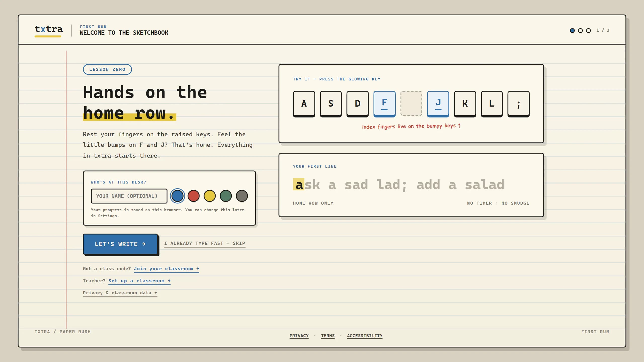
Task: Click 'TRY IT – PRESS THE GLOWING KEY' label
Action: click(337, 79)
